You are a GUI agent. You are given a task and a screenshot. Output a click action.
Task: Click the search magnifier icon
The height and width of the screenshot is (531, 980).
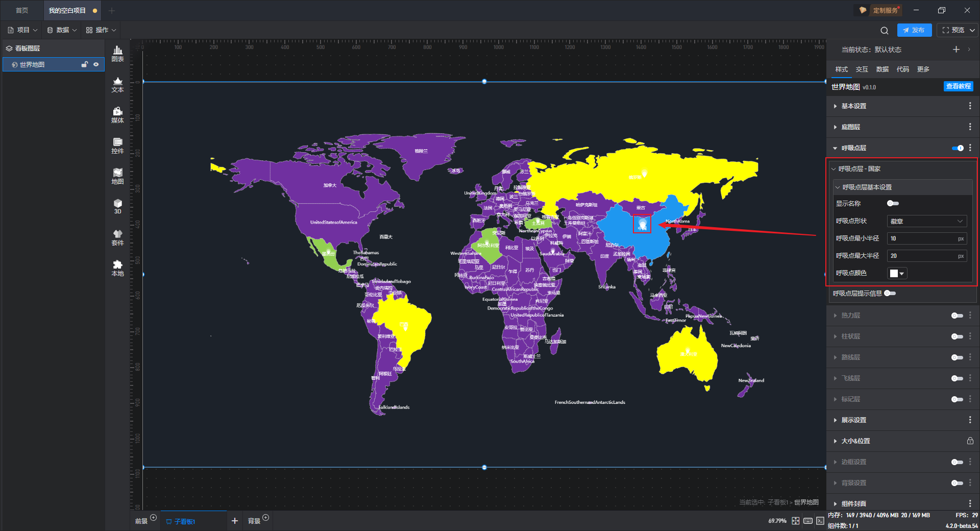885,30
